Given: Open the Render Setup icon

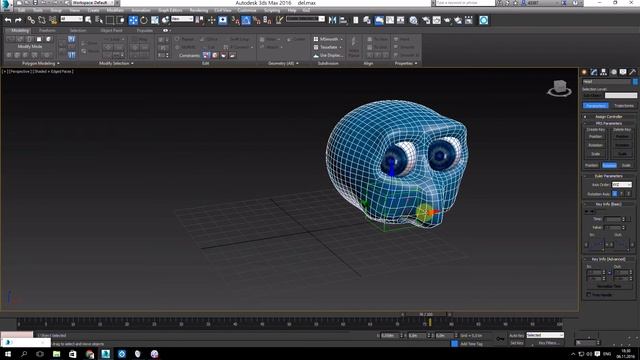Looking at the screenshot, I should tap(426, 20).
